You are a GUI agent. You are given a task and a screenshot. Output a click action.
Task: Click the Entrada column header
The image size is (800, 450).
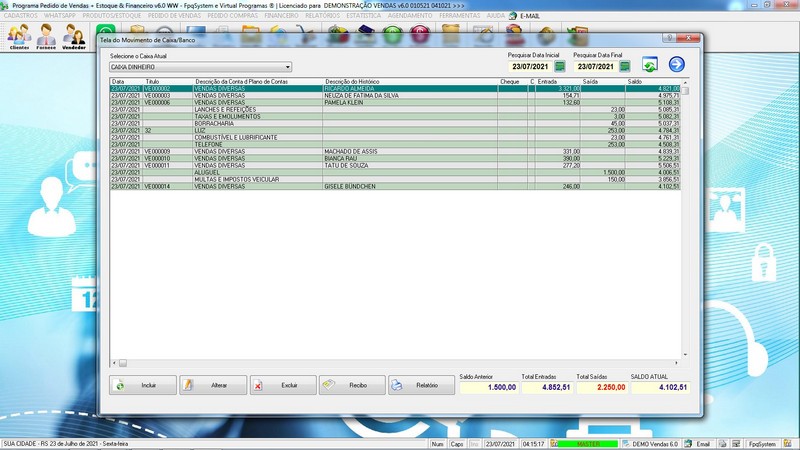[558, 82]
